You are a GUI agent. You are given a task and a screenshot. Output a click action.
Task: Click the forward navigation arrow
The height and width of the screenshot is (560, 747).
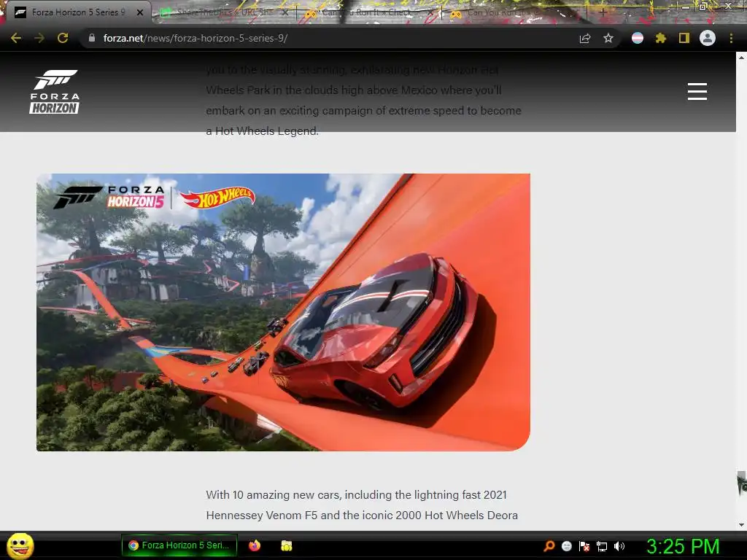coord(39,38)
